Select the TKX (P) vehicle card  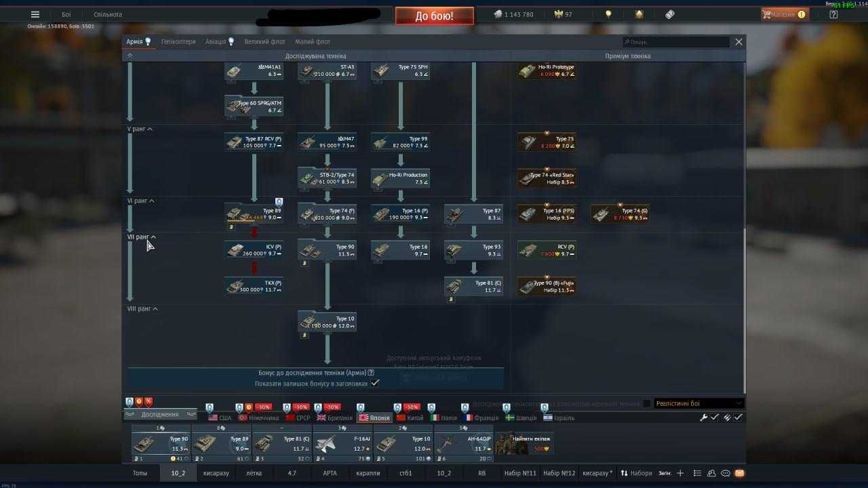tap(254, 286)
